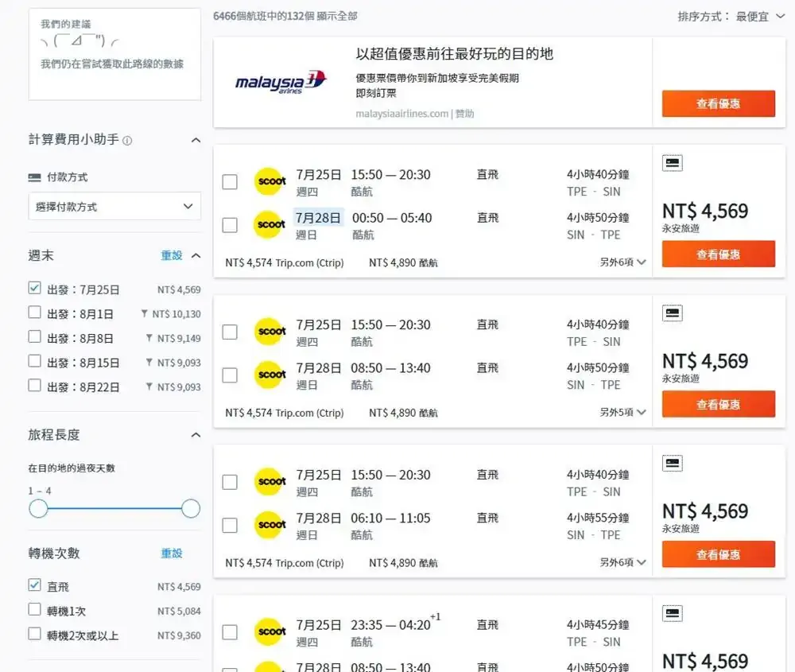Click Scoot logo for 23:35 — 04:20 flight
795x672 pixels.
click(x=270, y=631)
